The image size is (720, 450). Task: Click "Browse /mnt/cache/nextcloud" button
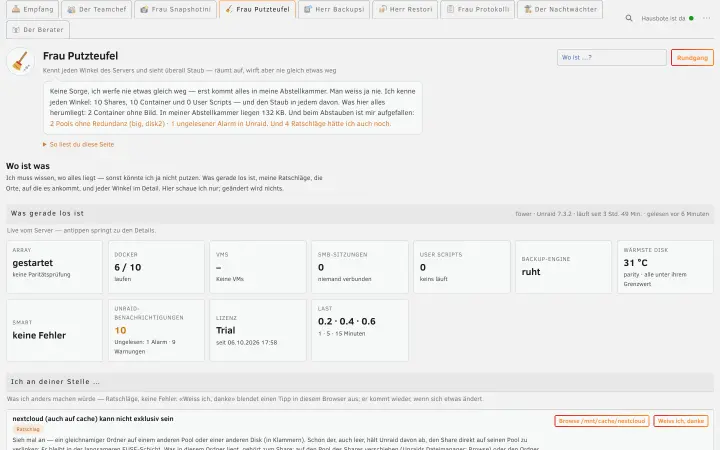click(x=602, y=421)
